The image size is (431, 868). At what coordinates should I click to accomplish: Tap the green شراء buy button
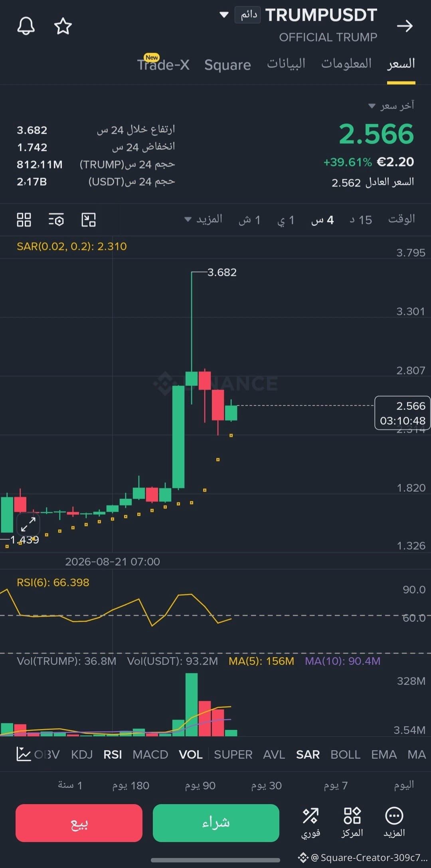tap(216, 823)
